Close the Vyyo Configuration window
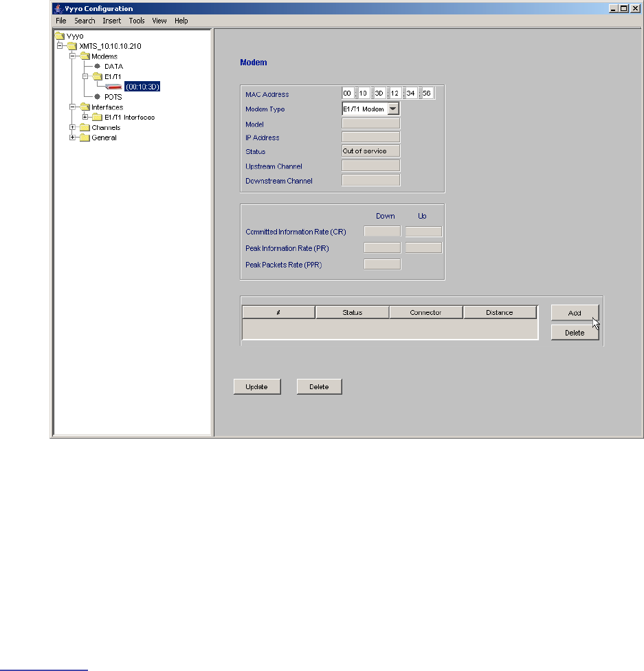This screenshot has height=671, width=644. click(636, 8)
